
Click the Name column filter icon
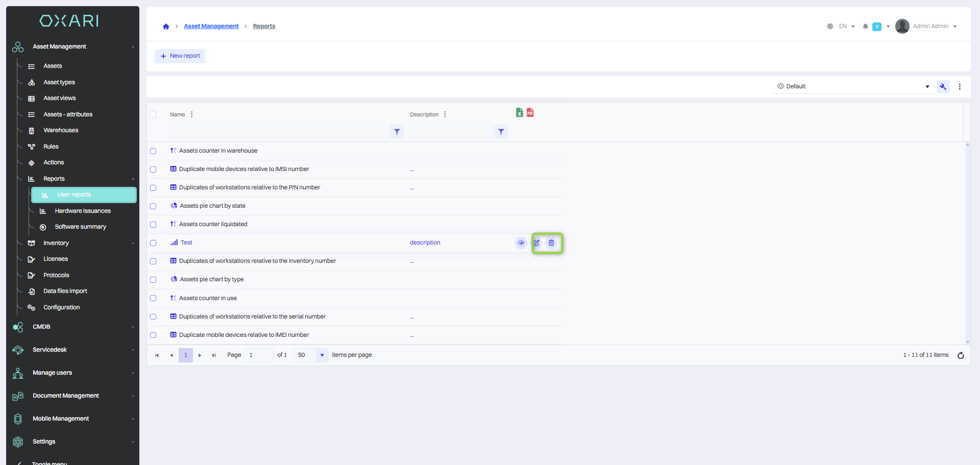tap(397, 132)
